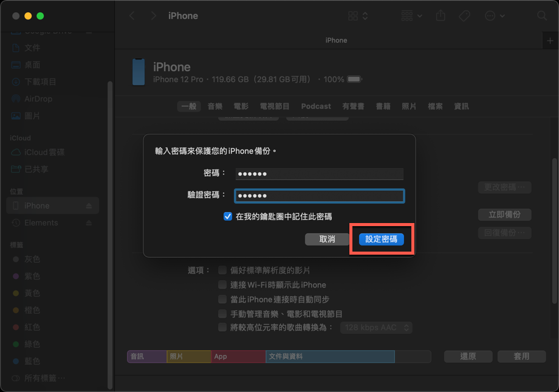The height and width of the screenshot is (392, 559).
Task: Toggle 連接 Wi-Fi 時顯示此 iPhone checkbox
Action: click(x=222, y=284)
